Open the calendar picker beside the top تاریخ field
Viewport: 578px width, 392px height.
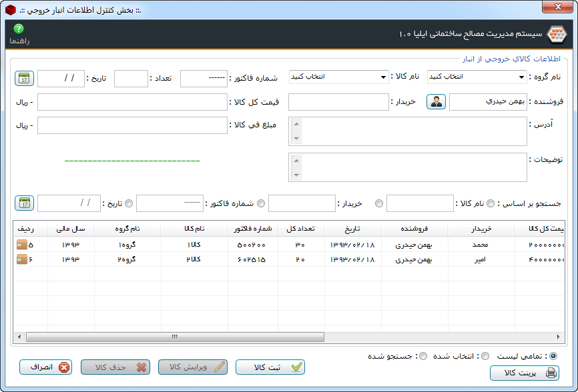click(24, 78)
